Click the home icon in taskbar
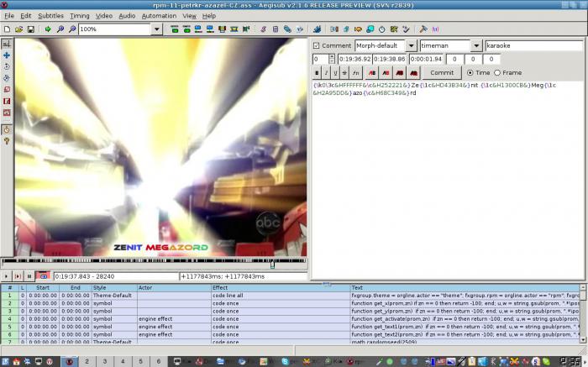Image resolution: width=588 pixels, height=367 pixels. [x=16, y=362]
